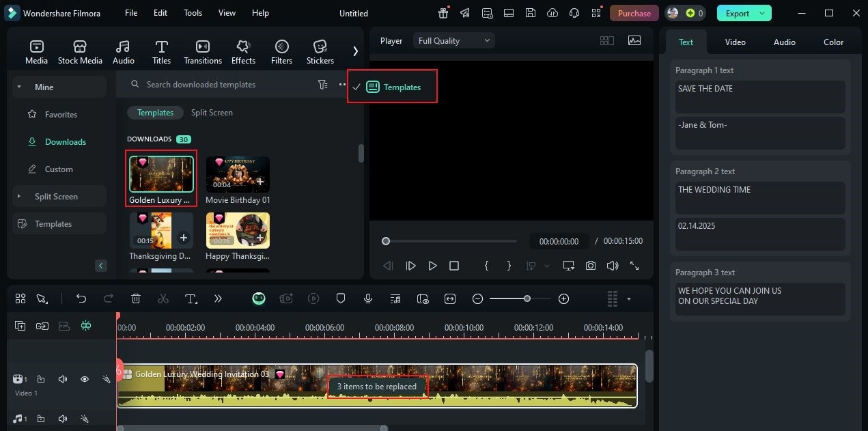Open track layout options dropdown arrow
Viewport: 868px width, 431px height.
tap(628, 298)
